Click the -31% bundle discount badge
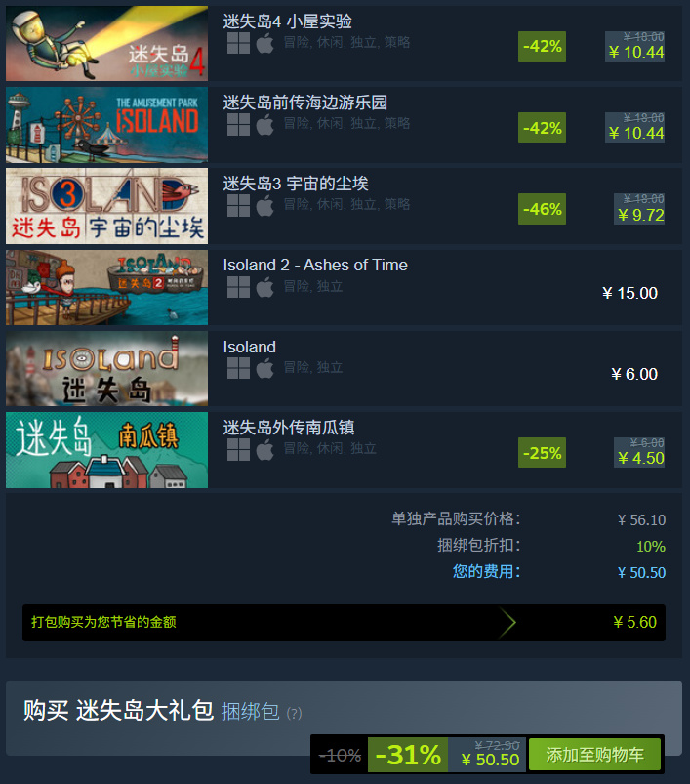 point(408,755)
